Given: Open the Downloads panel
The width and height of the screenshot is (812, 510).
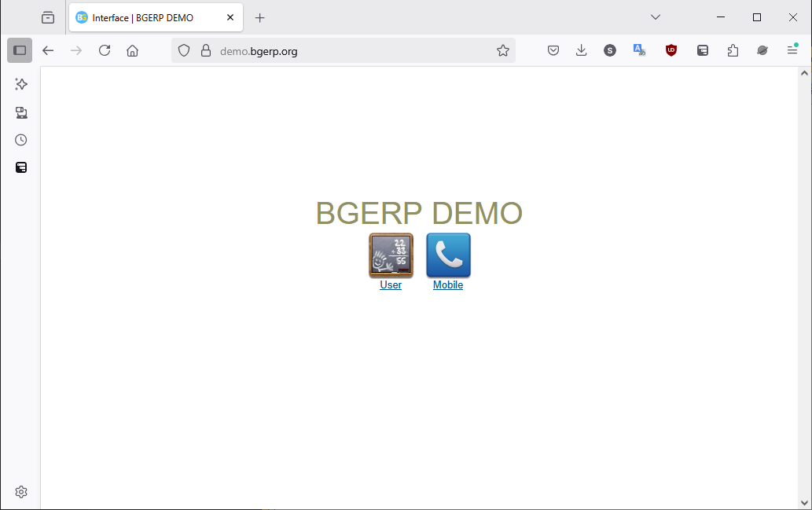Looking at the screenshot, I should (x=582, y=50).
